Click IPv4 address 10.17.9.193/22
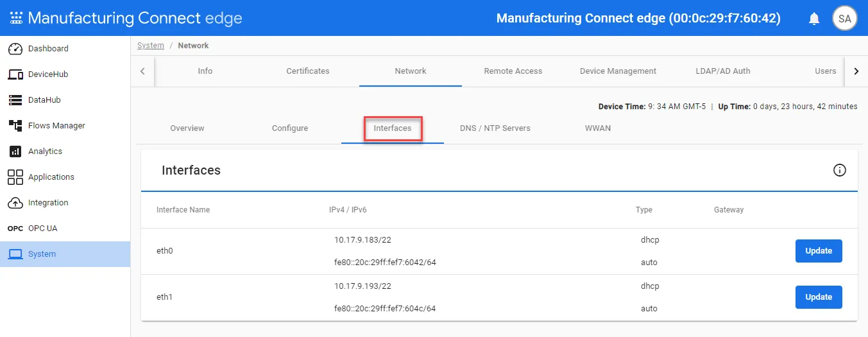Viewport: 868px width, 337px height. click(362, 286)
